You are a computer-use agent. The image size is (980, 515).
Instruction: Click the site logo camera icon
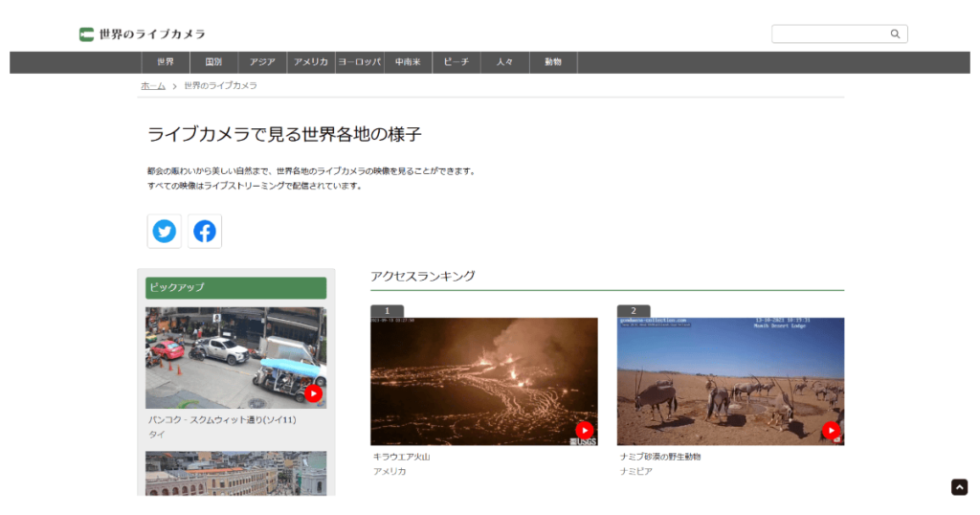coord(87,34)
